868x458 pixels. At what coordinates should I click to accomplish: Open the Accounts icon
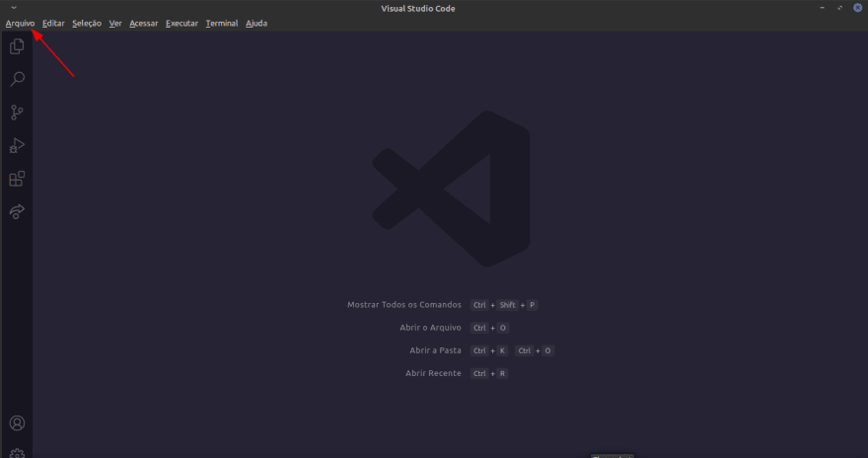coord(17,423)
